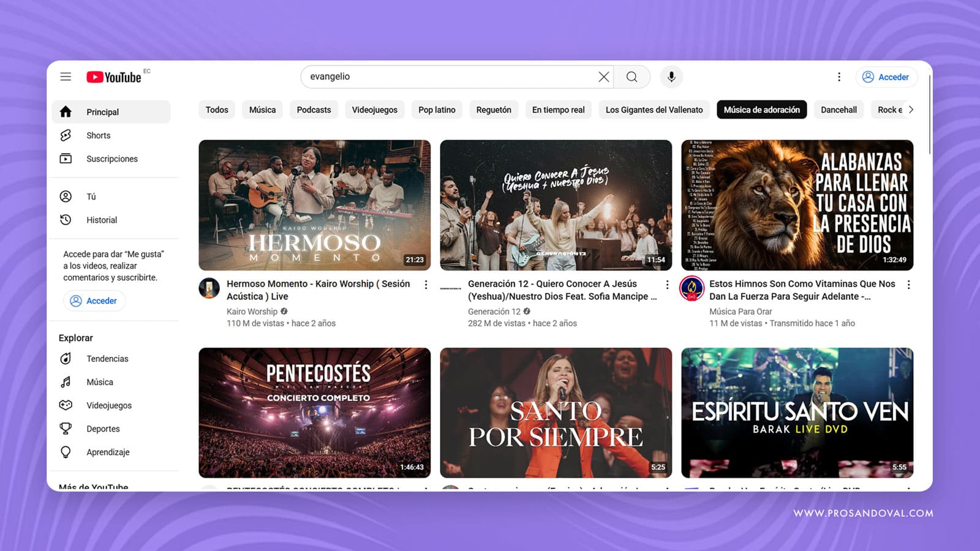Open Deportes under Explorar
Viewport: 980px width, 551px height.
click(x=111, y=429)
